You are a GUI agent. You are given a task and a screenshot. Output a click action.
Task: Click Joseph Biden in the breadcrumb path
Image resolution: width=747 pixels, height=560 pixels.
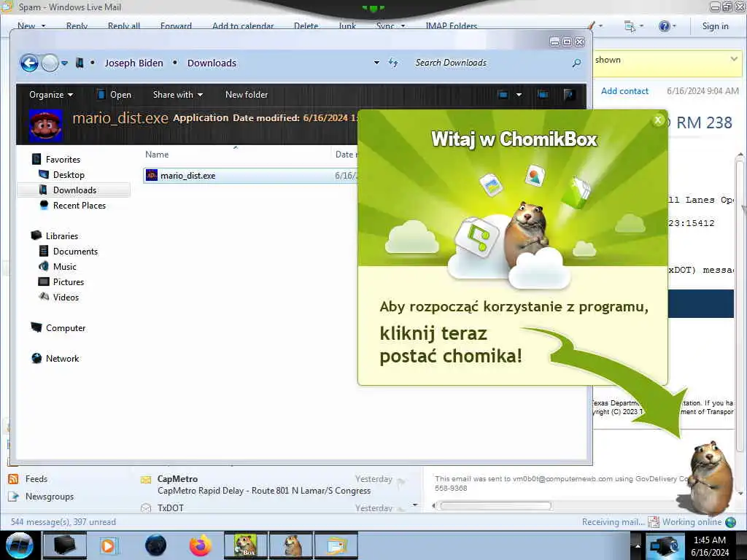134,63
